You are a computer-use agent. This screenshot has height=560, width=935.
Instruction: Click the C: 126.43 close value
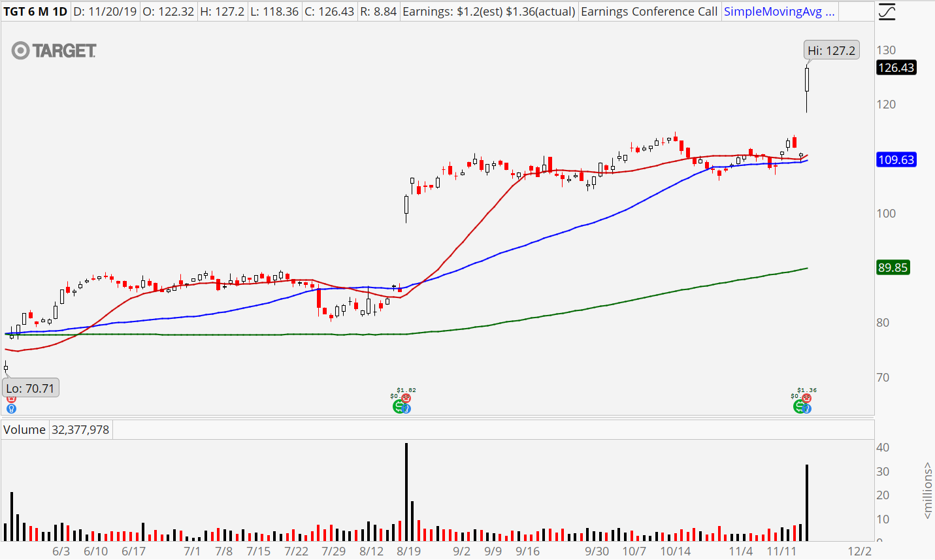[x=329, y=12]
